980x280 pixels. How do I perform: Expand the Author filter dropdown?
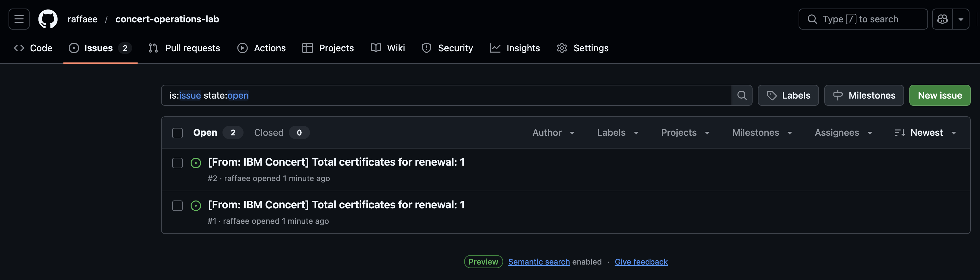tap(553, 132)
